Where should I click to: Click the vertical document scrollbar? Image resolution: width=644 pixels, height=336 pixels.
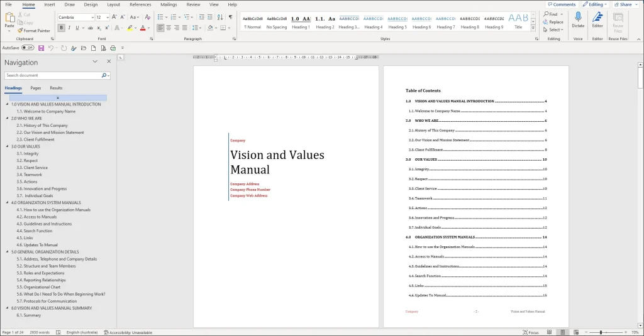coord(640,78)
